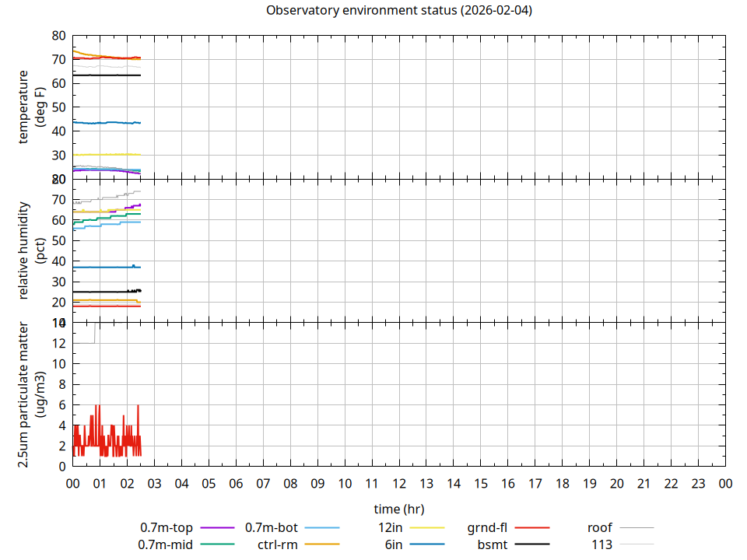Click the relative humidity (pct) axis label

coord(31,250)
